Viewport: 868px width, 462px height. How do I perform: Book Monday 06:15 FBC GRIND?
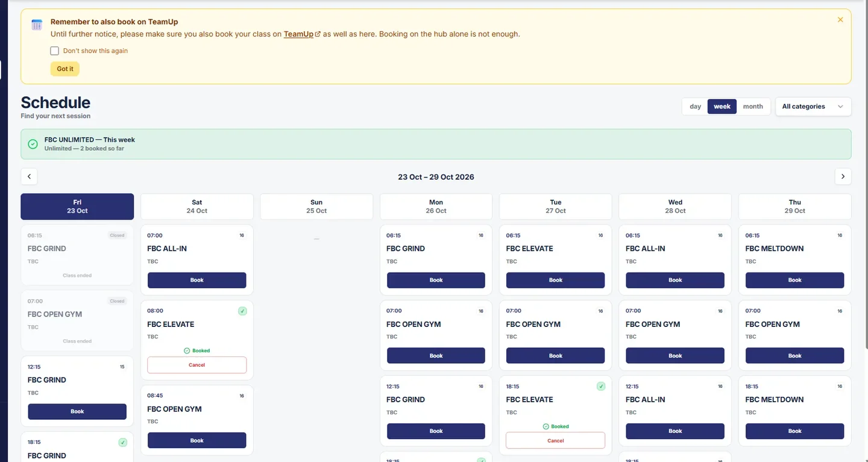436,280
